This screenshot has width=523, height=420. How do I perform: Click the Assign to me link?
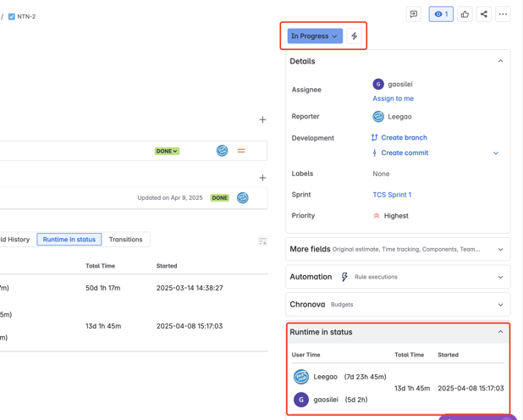393,98
